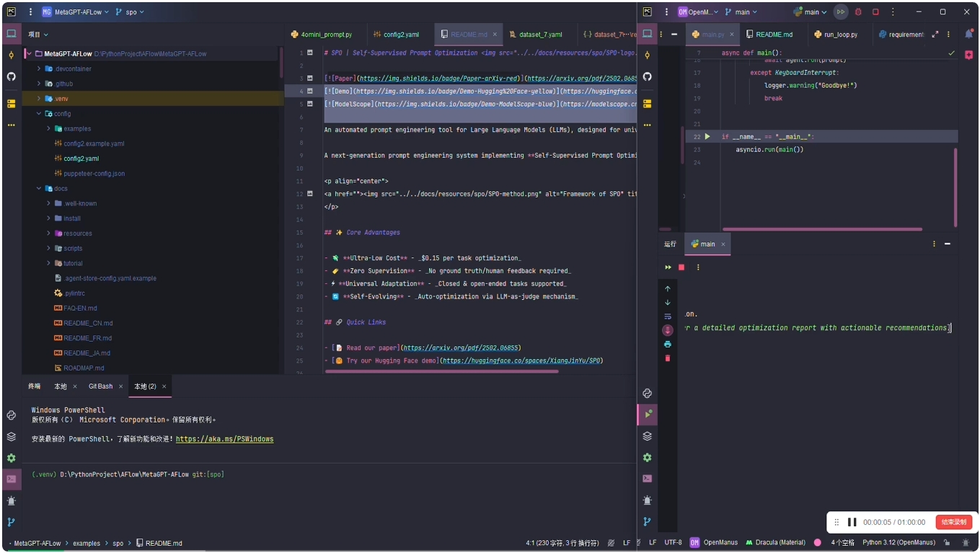Toggle soft-wrap icon in run console
The height and width of the screenshot is (553, 980).
click(x=668, y=317)
